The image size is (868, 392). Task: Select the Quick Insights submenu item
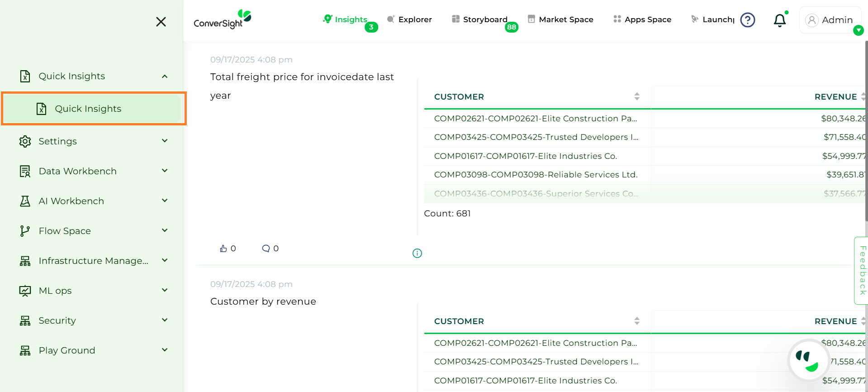click(x=88, y=109)
